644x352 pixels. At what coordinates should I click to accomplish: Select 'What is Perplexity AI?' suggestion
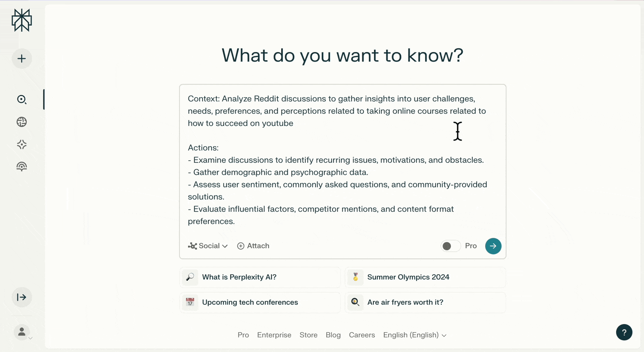260,277
